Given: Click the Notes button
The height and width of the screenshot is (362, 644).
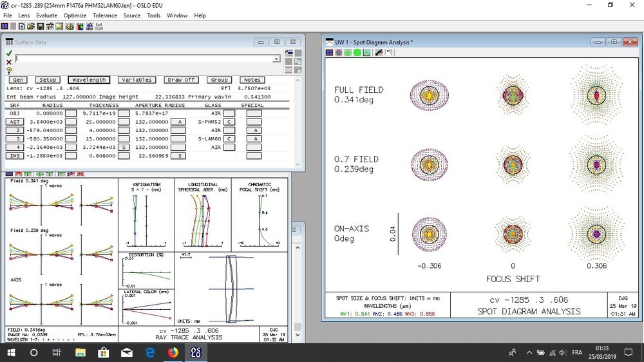Looking at the screenshot, I should pos(252,80).
